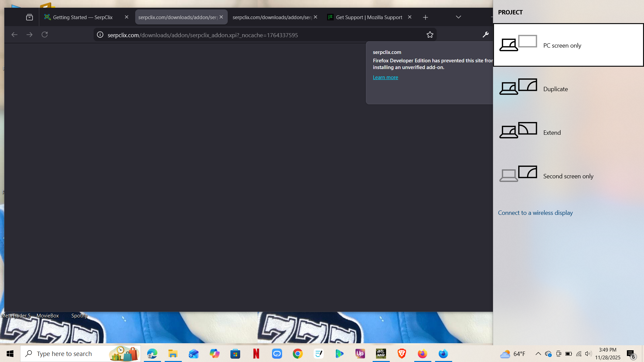Select Extend projection mode
The width and height of the screenshot is (644, 362).
(552, 132)
